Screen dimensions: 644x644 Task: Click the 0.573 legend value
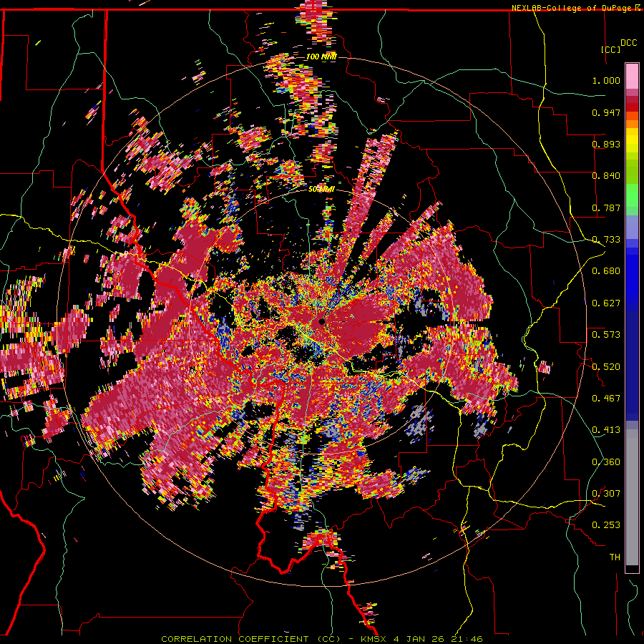[x=606, y=335]
